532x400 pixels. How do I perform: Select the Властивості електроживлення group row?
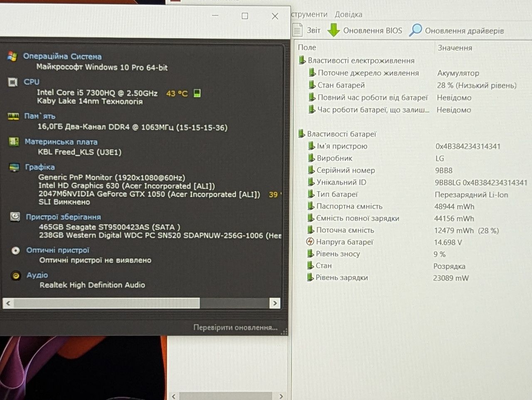pos(357,61)
